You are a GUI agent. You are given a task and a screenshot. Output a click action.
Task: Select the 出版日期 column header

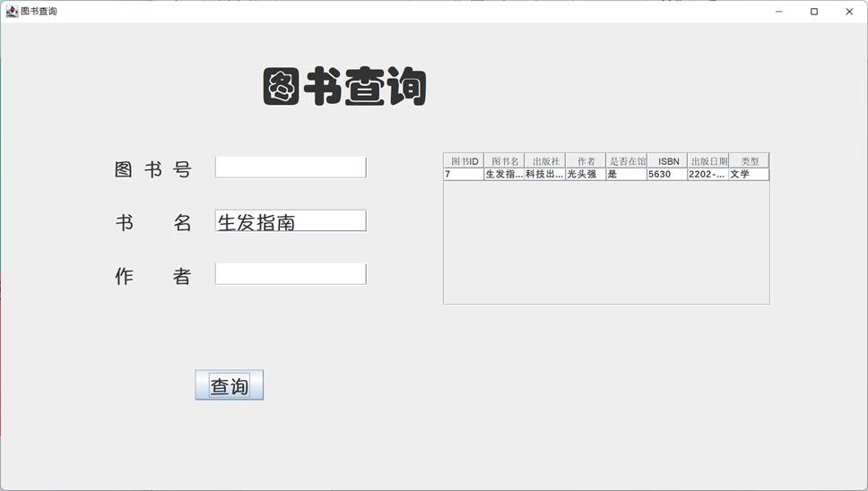pos(708,161)
